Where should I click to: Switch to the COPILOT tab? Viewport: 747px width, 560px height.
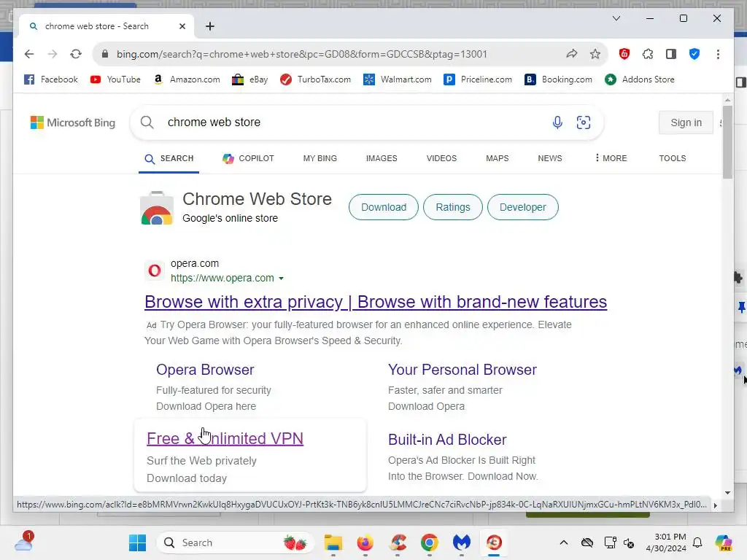coord(248,158)
